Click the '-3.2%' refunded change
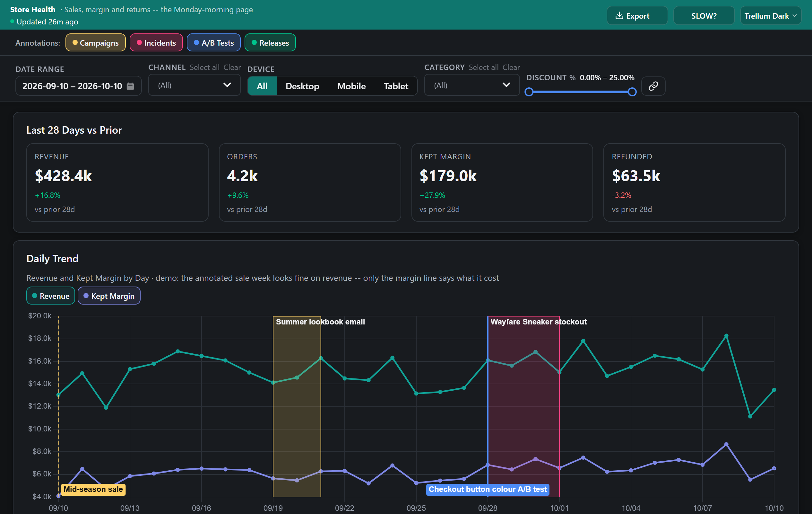 click(x=621, y=195)
